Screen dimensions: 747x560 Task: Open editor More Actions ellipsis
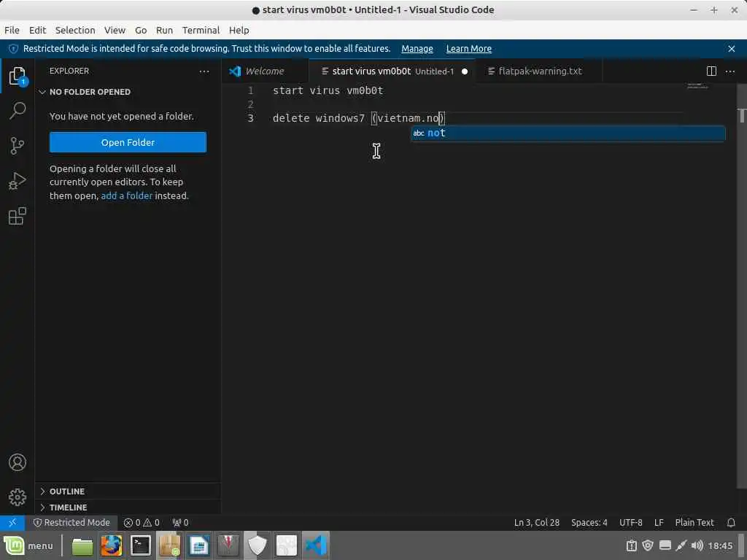(x=729, y=71)
